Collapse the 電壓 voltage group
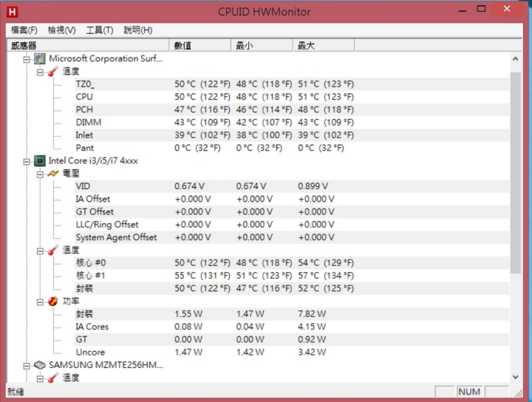Screen dimensions: 532x402 (40, 174)
